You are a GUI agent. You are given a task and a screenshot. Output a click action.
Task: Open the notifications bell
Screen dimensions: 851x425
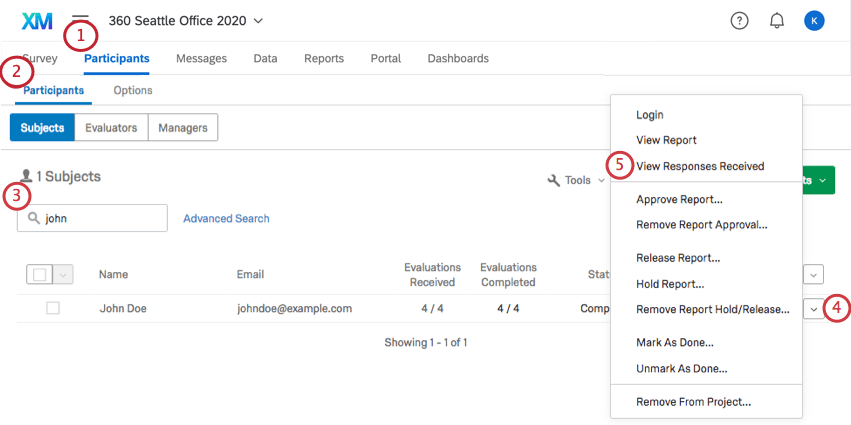point(777,21)
